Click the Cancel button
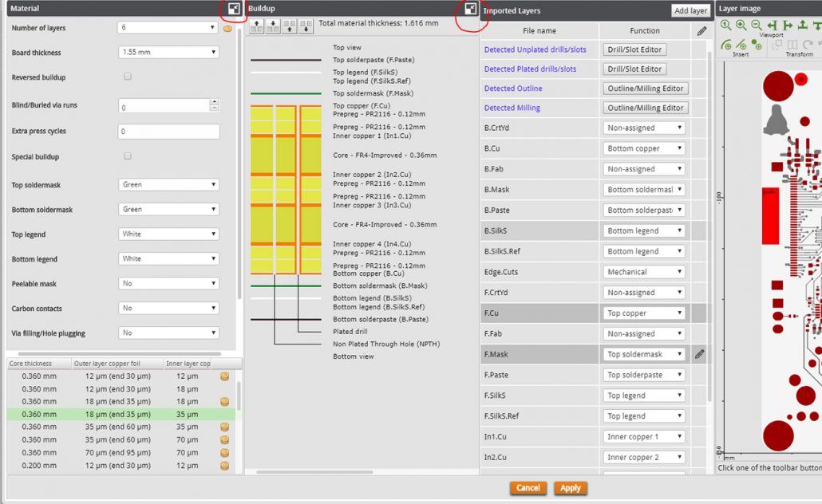 [528, 488]
